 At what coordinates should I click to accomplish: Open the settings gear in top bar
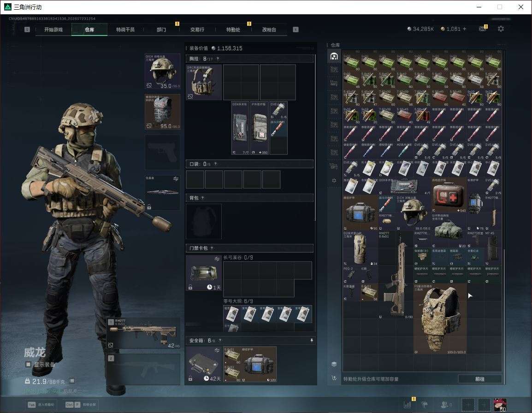[501, 29]
